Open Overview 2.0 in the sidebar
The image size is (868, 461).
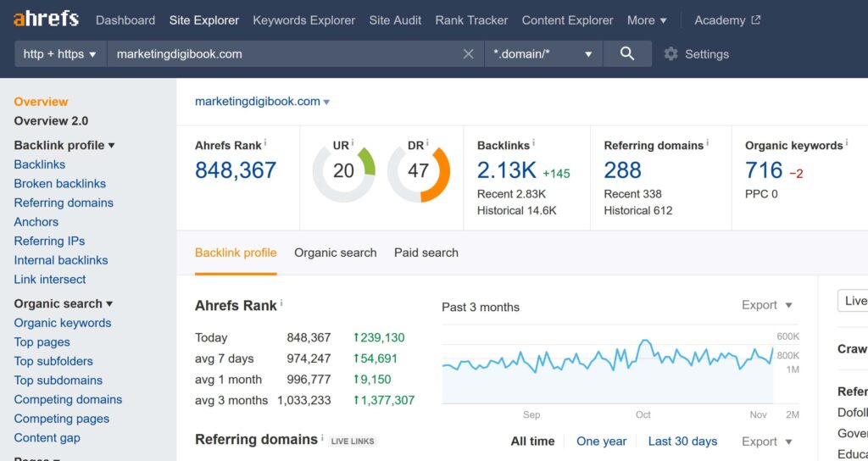click(51, 120)
